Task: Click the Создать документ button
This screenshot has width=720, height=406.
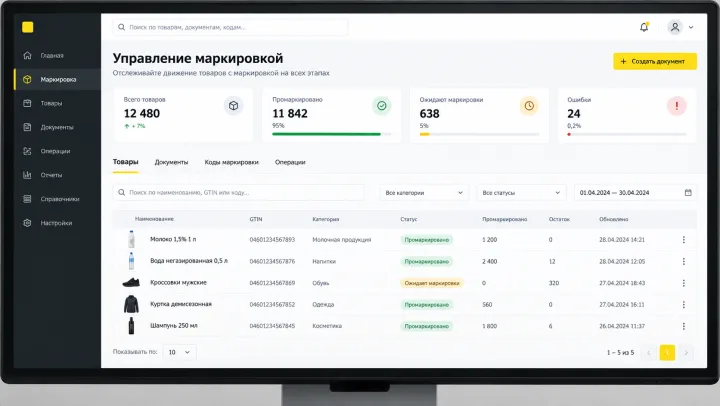Action: [x=655, y=62]
